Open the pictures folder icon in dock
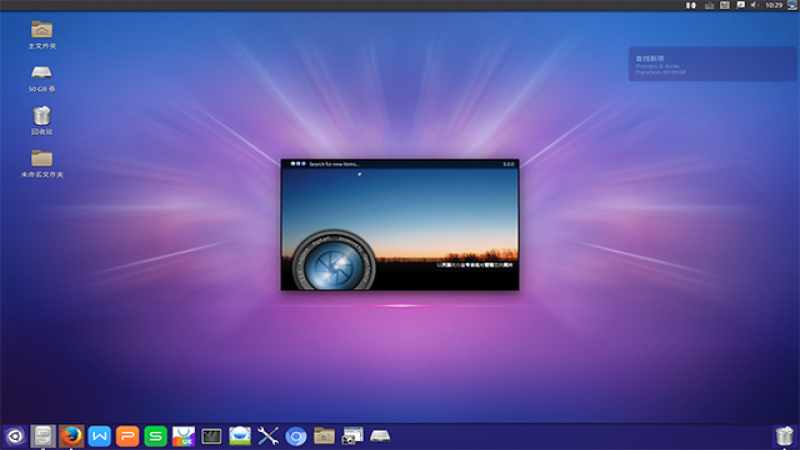The height and width of the screenshot is (450, 800). coord(324,436)
